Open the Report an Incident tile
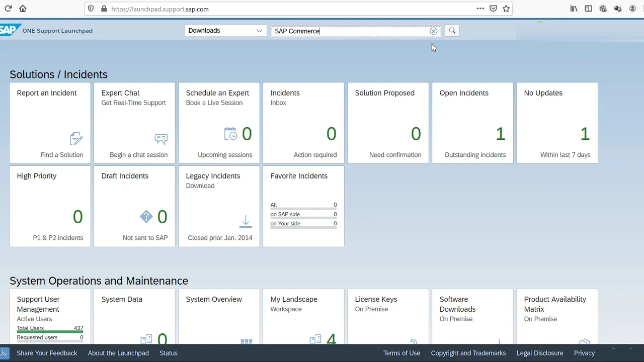The image size is (644, 362). 50,123
